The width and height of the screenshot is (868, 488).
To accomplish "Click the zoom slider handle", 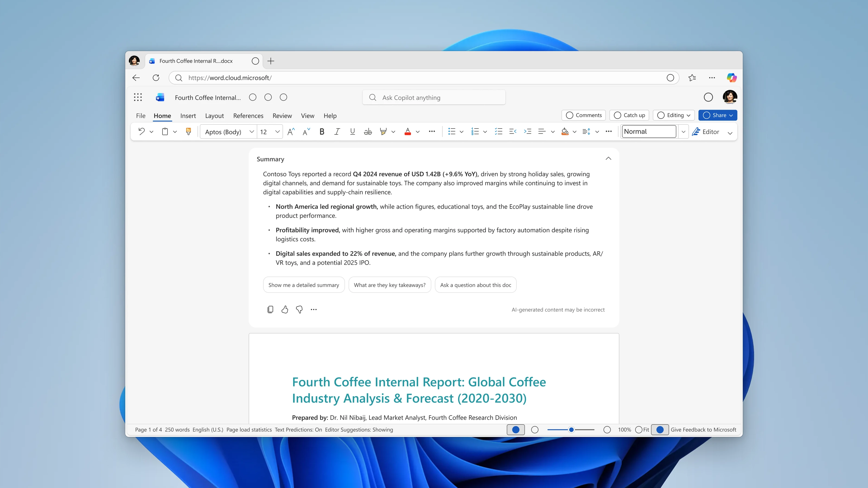I will pos(572,430).
